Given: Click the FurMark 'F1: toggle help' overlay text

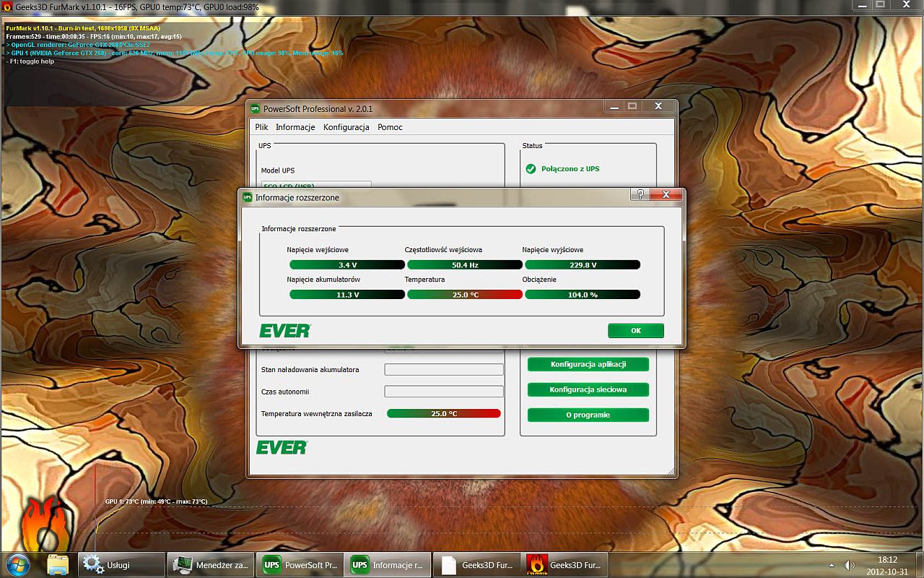Looking at the screenshot, I should point(30,62).
